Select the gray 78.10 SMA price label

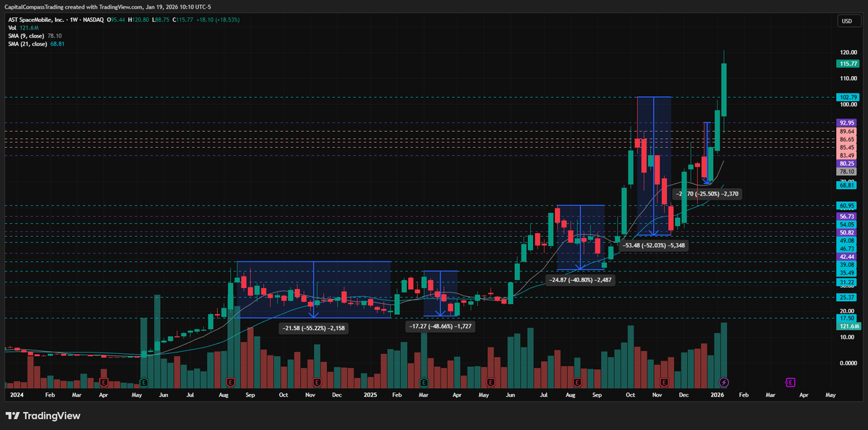pos(847,172)
